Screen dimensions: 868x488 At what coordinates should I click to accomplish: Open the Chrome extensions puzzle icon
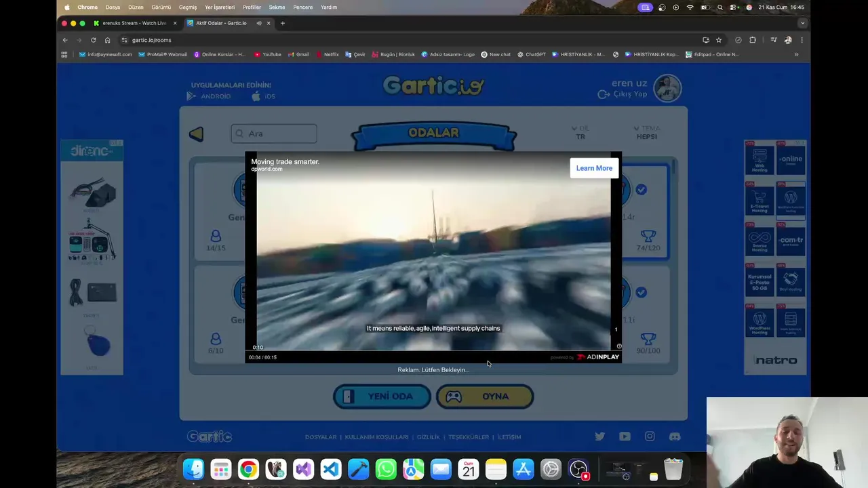753,40
